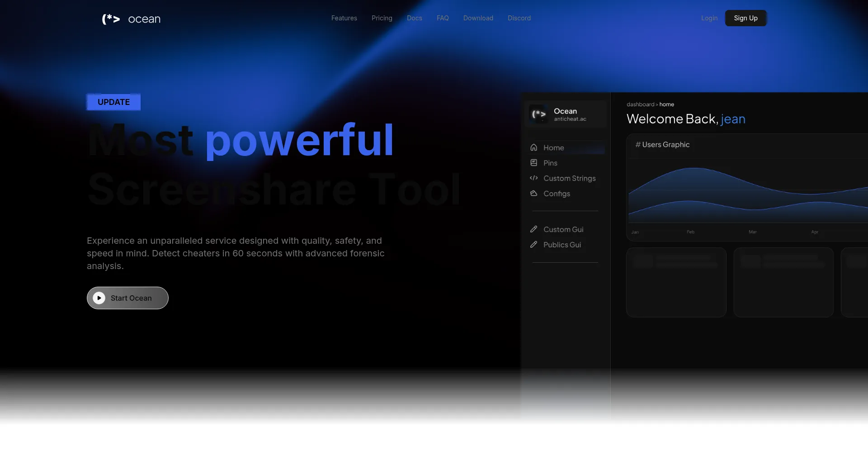This screenshot has width=868, height=449.
Task: Click the word powerful in the headline
Action: pos(300,141)
